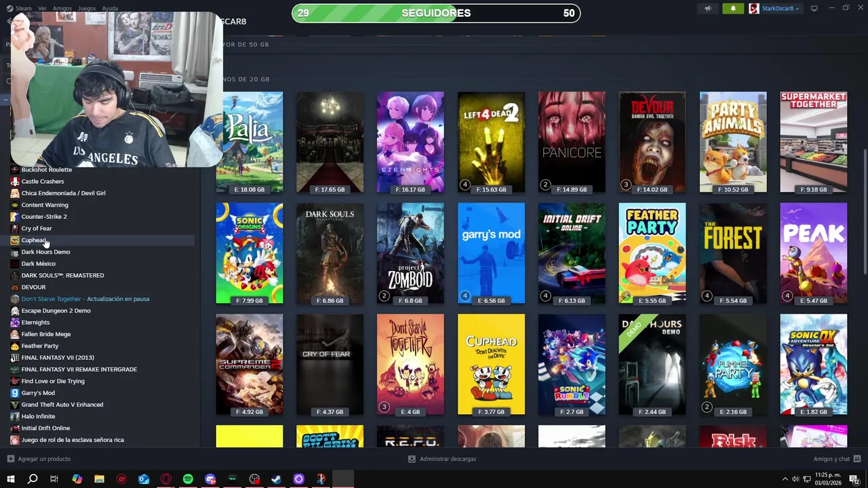Select Cry of Fear in library list
Image resolution: width=868 pixels, height=488 pixels.
37,228
